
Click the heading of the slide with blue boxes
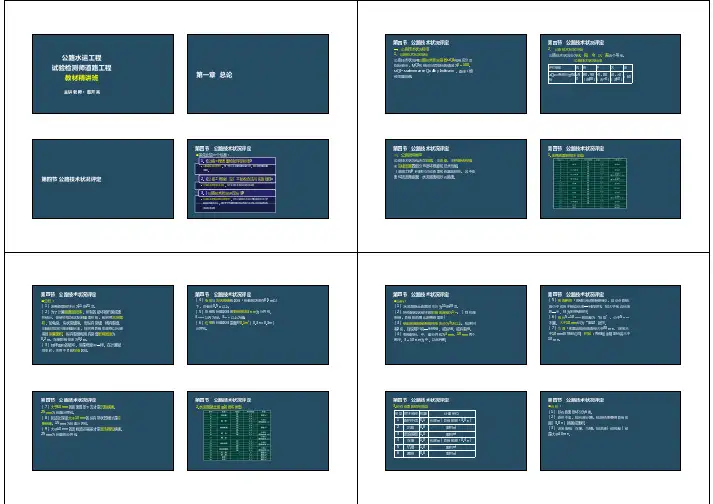pos(226,146)
